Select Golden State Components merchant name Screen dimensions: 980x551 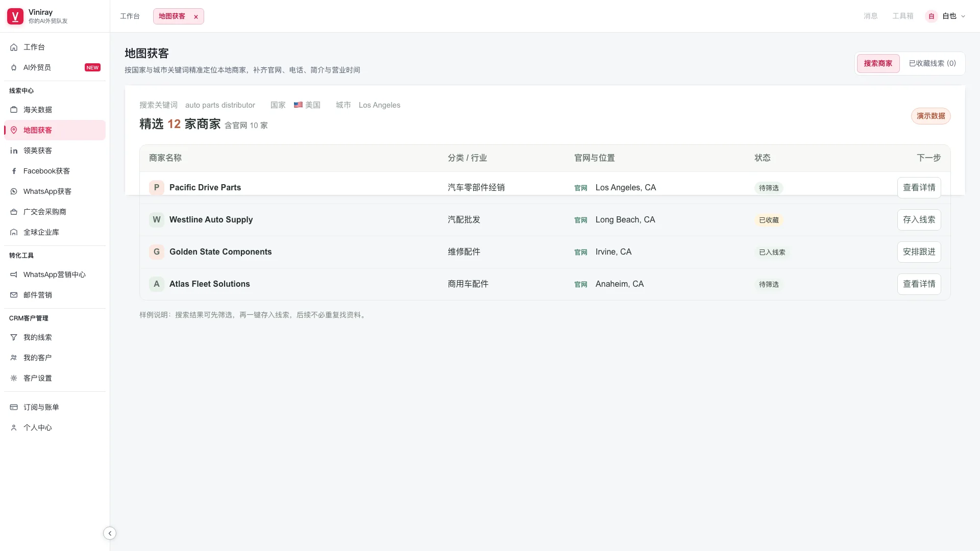click(x=220, y=252)
